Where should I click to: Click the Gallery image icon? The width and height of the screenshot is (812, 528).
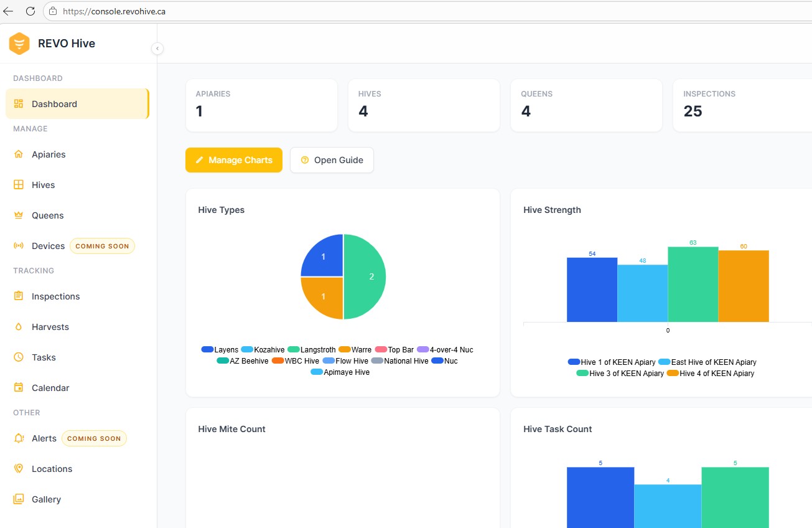pyautogui.click(x=19, y=499)
